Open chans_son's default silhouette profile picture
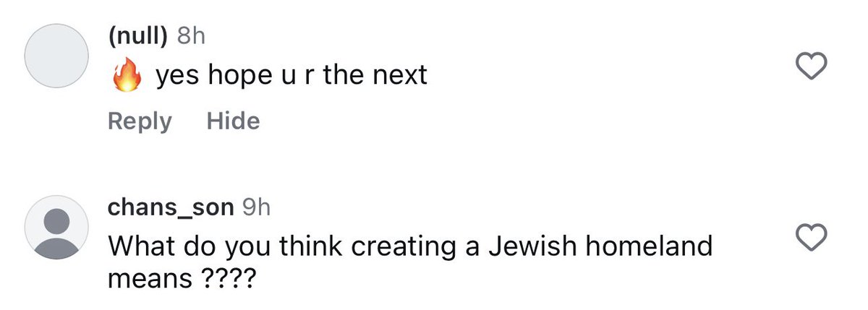This screenshot has width=868, height=310. pyautogui.click(x=56, y=227)
